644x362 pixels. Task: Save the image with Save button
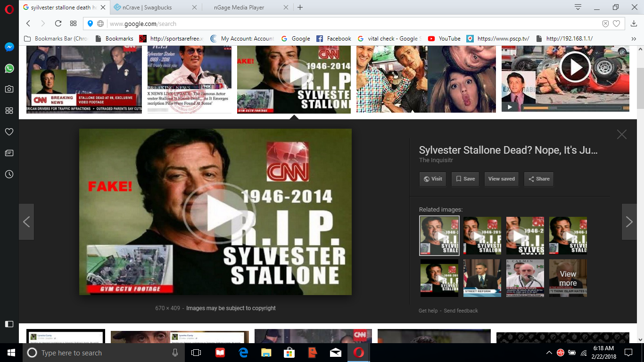(x=465, y=179)
